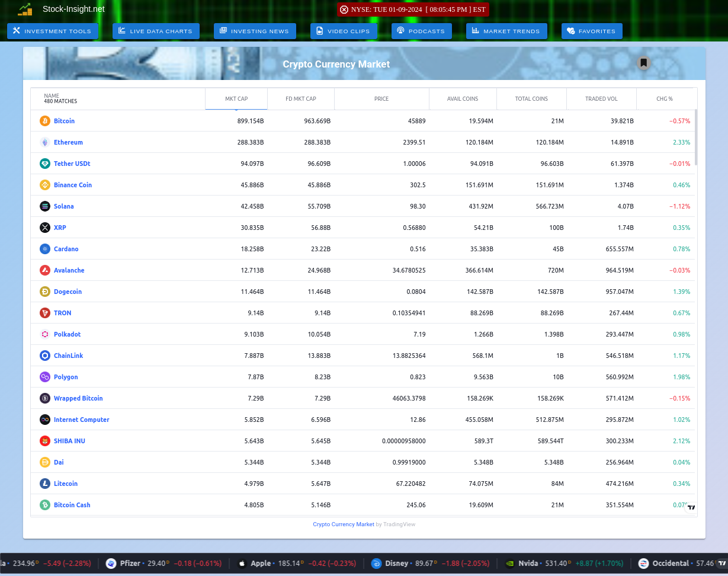Click the Occidental logo in the ticker
This screenshot has height=576, width=728.
644,563
